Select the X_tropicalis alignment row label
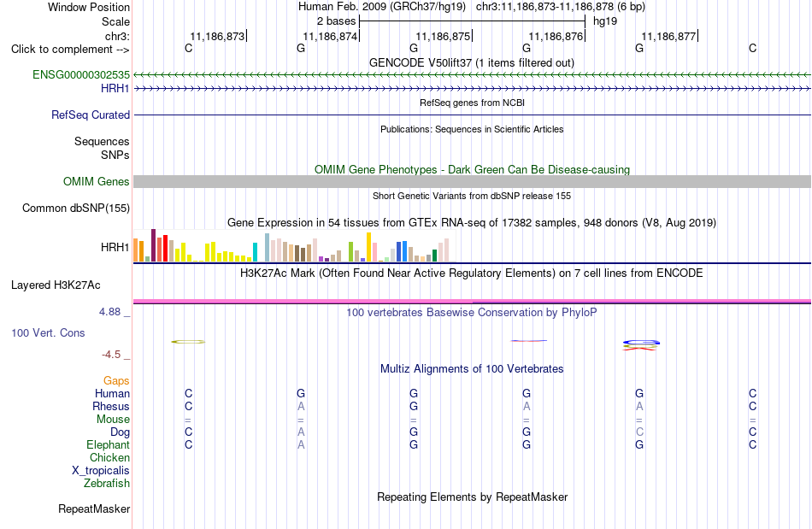The height and width of the screenshot is (529, 812). (101, 471)
